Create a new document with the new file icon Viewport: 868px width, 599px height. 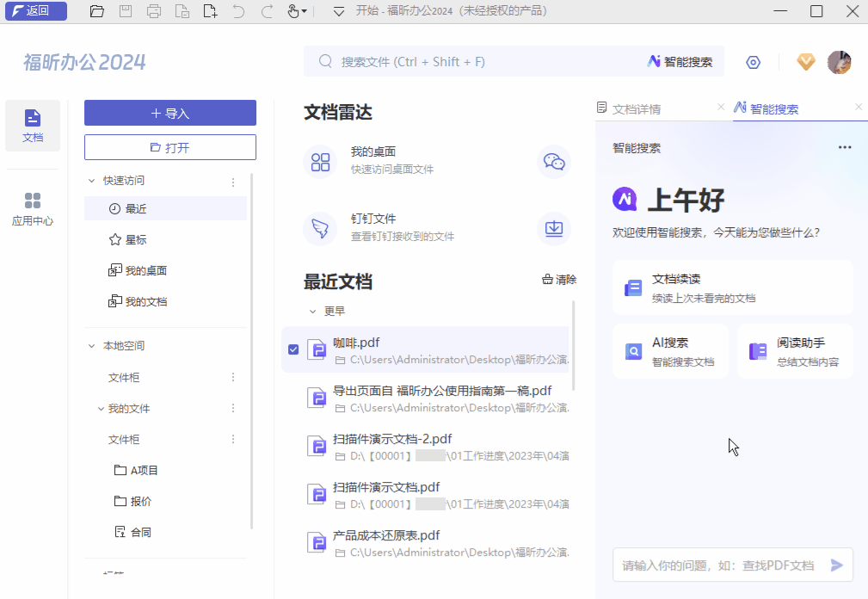(212, 11)
